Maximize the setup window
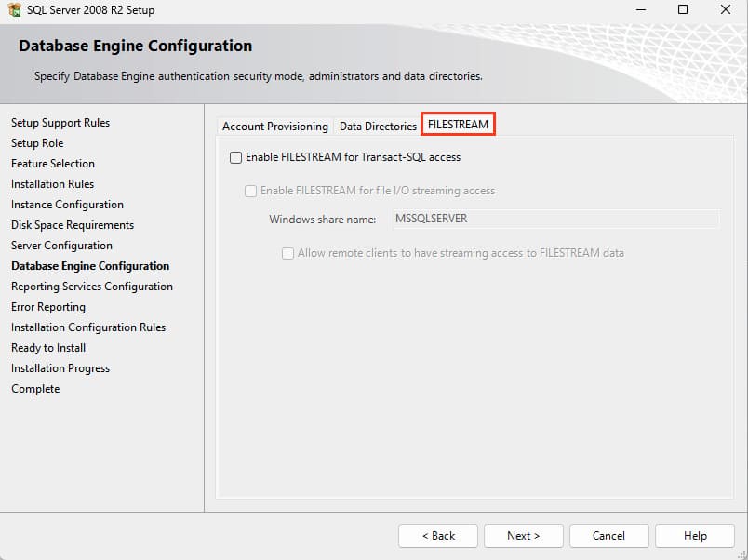748x560 pixels. (x=683, y=9)
